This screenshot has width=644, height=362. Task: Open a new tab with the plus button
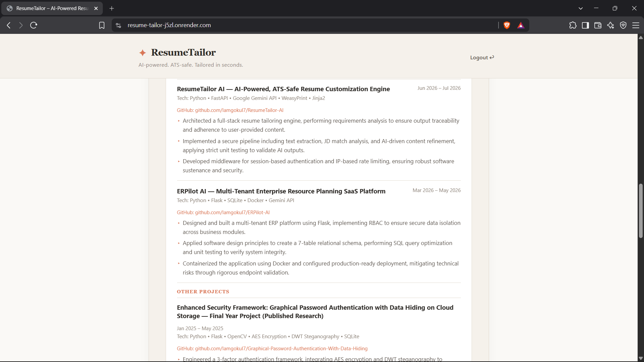point(112,8)
